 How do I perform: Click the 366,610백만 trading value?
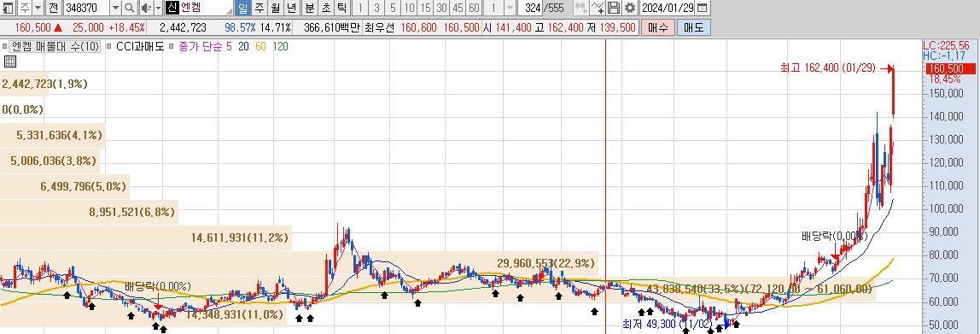[x=333, y=27]
